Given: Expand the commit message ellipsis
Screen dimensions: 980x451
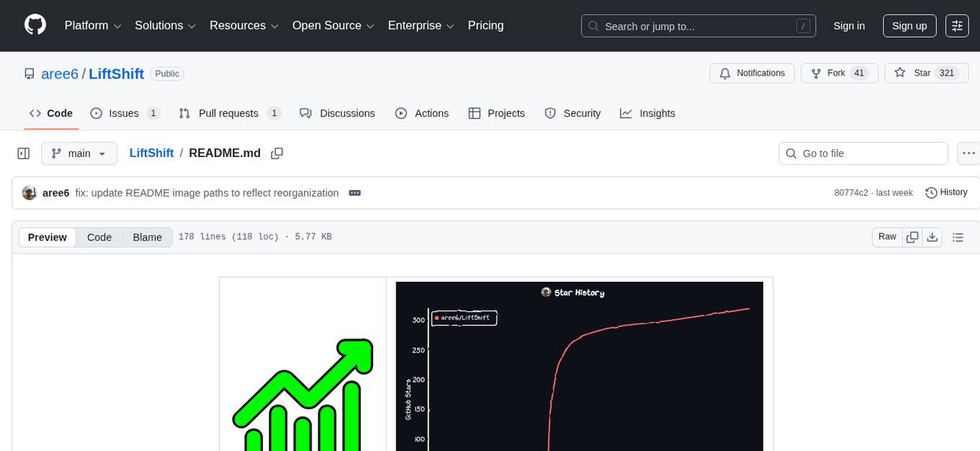Looking at the screenshot, I should [x=355, y=193].
